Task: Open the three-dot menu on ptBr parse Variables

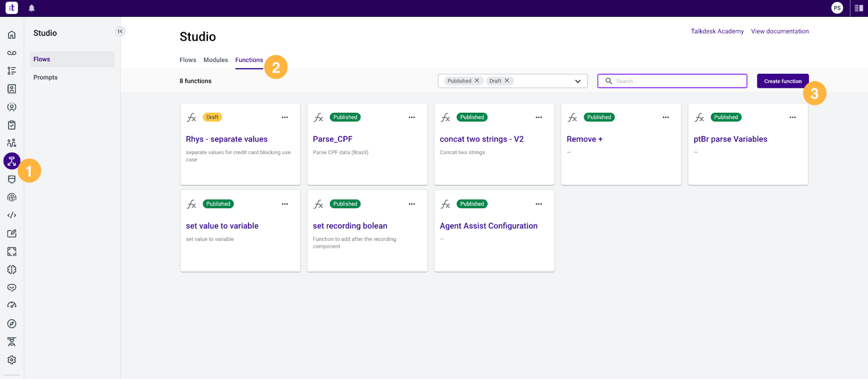Action: (x=793, y=117)
